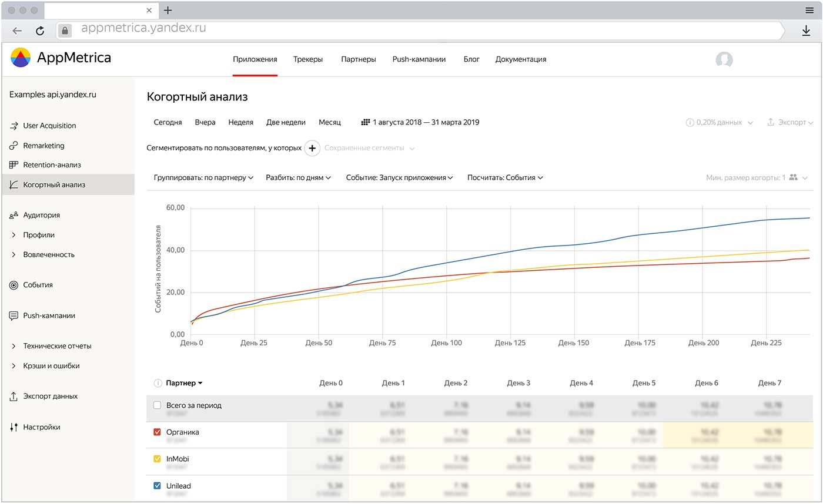The width and height of the screenshot is (823, 504).
Task: Choose the Месяц time range
Action: [329, 122]
